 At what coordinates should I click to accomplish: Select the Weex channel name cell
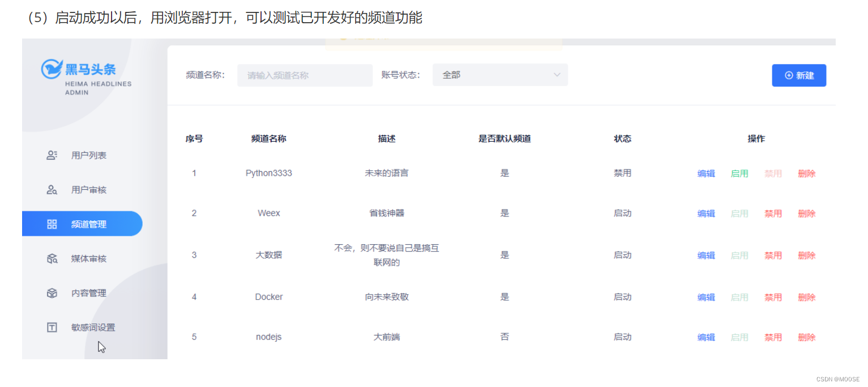pos(269,213)
